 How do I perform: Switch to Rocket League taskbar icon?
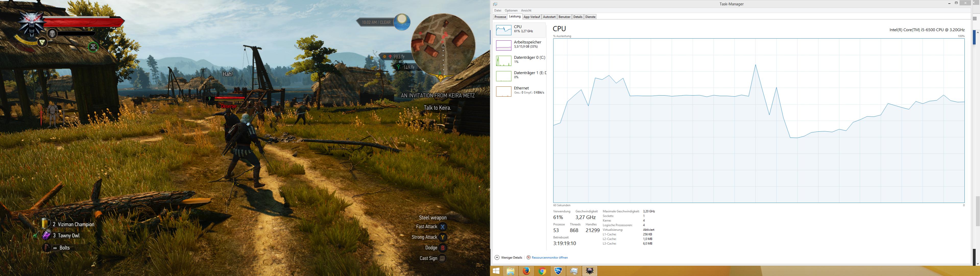[x=558, y=271]
